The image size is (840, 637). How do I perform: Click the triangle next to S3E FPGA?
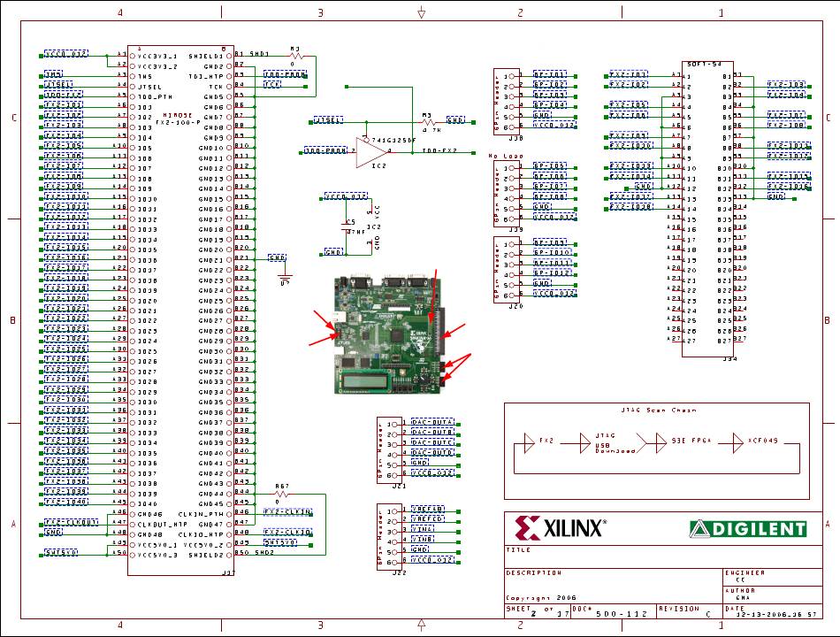click(661, 444)
